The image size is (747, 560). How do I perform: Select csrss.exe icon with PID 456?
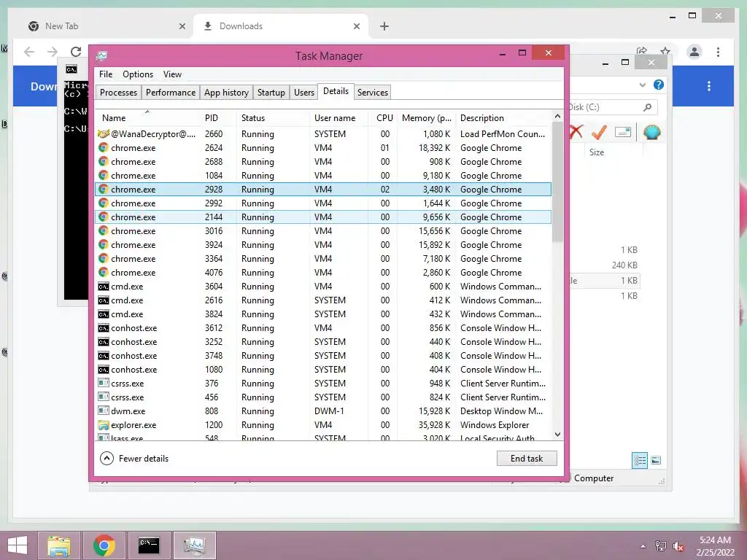tap(104, 397)
